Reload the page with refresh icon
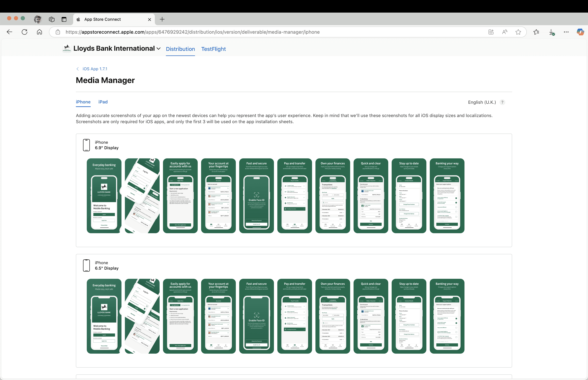This screenshot has width=588, height=380. (x=24, y=32)
